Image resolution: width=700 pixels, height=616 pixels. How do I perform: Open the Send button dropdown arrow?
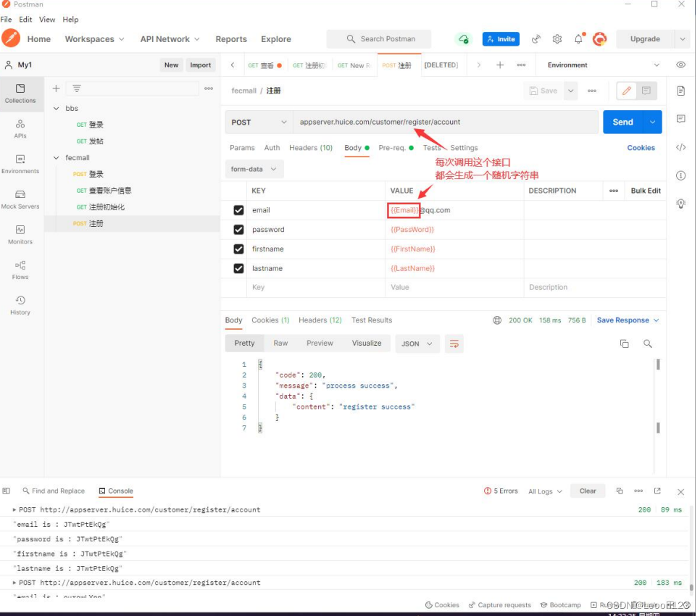[653, 122]
